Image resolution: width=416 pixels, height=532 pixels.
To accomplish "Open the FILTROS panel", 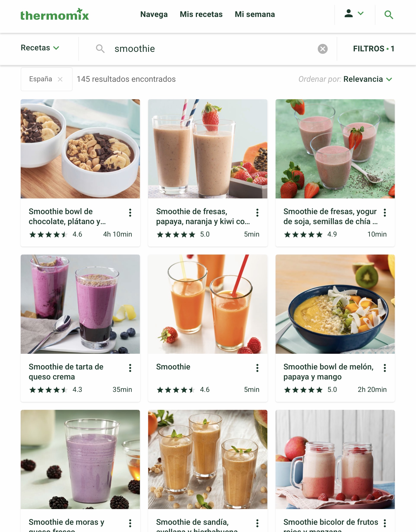I will (373, 49).
